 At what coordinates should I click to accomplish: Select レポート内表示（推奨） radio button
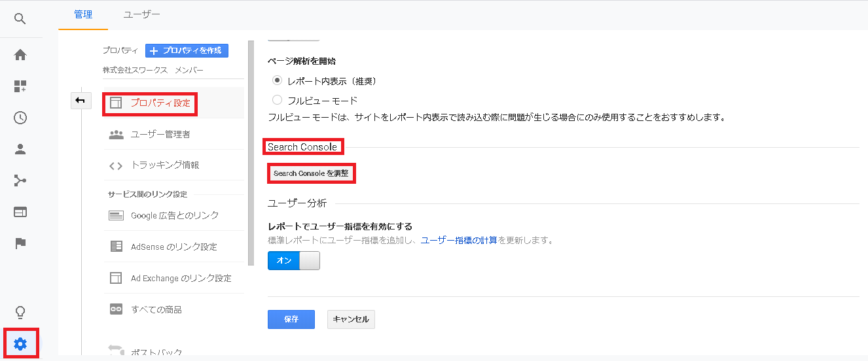(277, 81)
